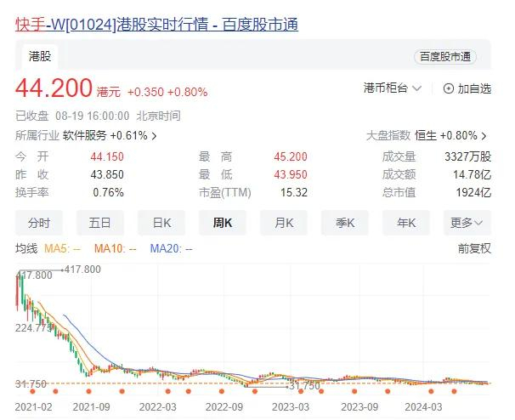Click the 总市值 value 1924亿

point(473,192)
